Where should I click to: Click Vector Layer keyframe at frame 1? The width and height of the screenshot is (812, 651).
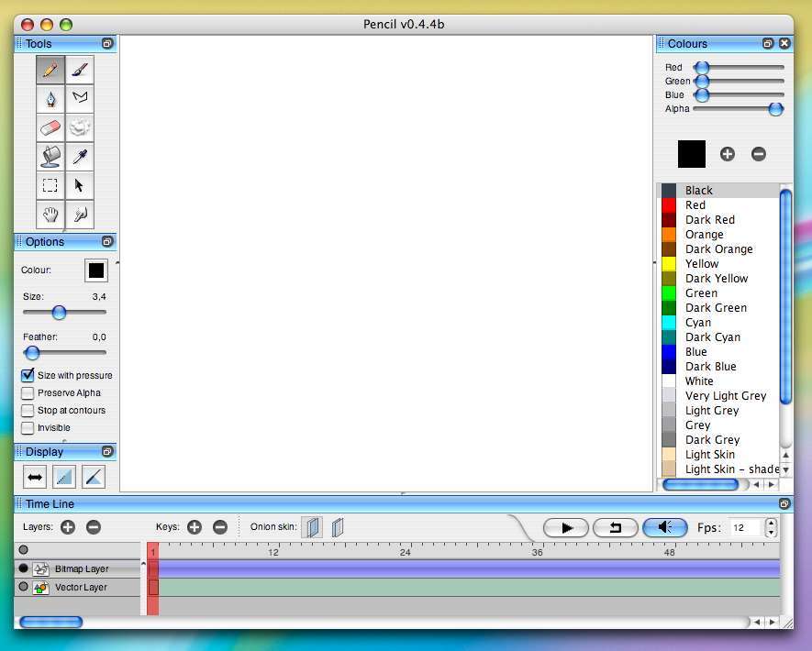pos(153,588)
